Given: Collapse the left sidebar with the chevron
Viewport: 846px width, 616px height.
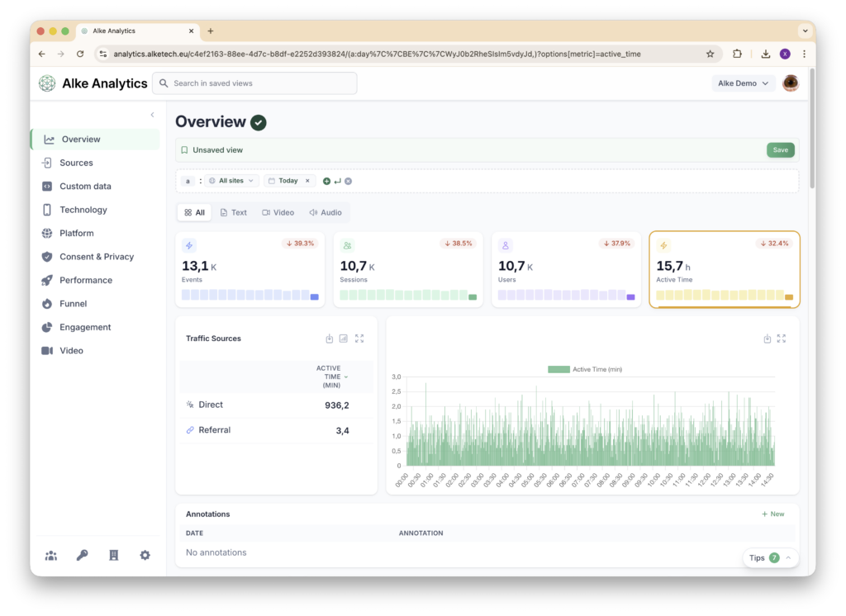Looking at the screenshot, I should click(152, 115).
